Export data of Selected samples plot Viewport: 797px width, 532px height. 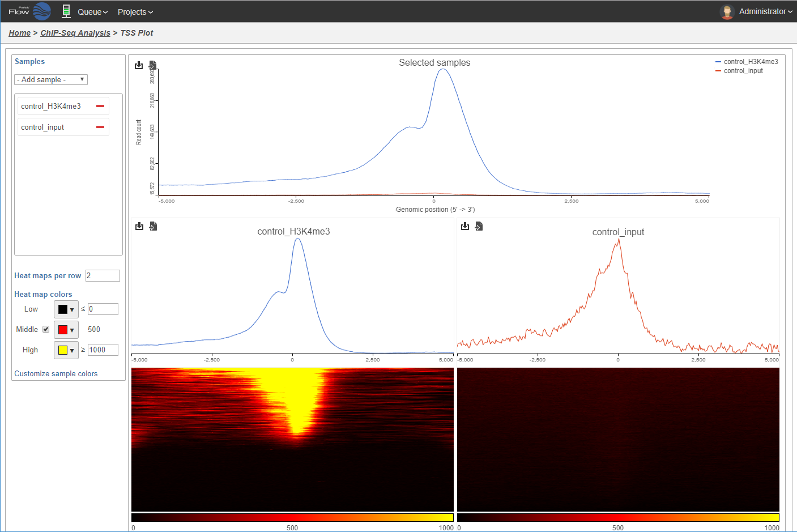tap(153, 65)
